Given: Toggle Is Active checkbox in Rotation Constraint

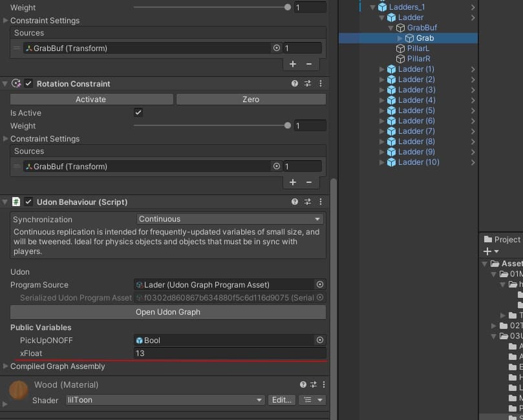Looking at the screenshot, I should (x=138, y=112).
